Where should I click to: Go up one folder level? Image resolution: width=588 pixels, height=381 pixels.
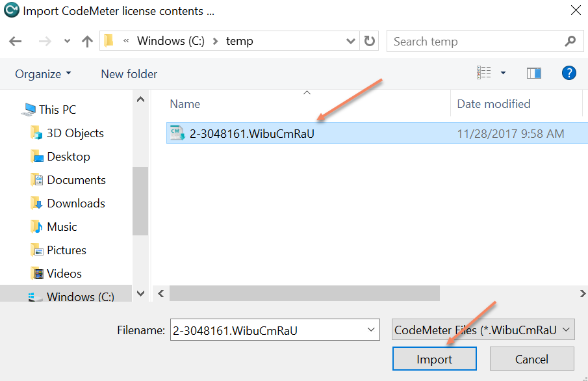pos(87,40)
